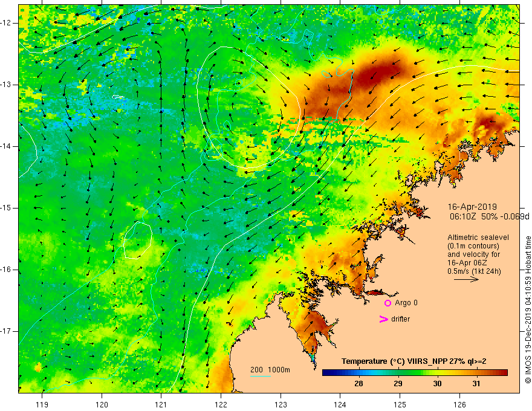
Task: Click the latitude axis label -12
Action: coord(7,23)
